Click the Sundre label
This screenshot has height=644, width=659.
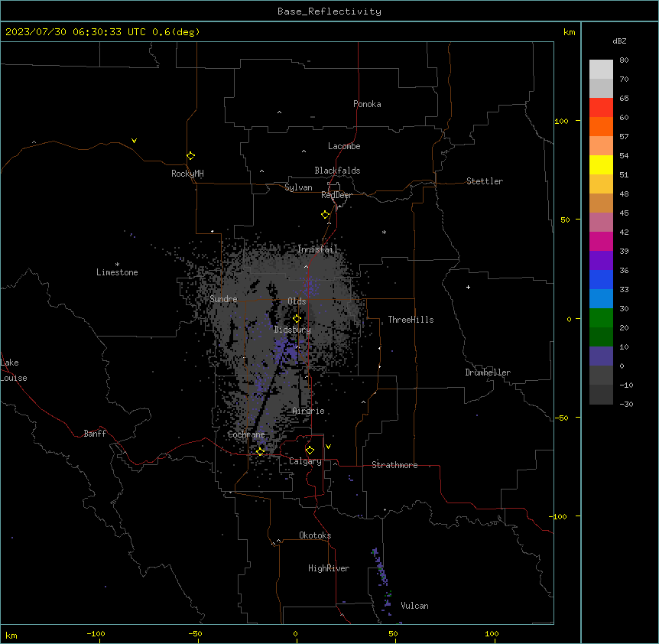[223, 299]
